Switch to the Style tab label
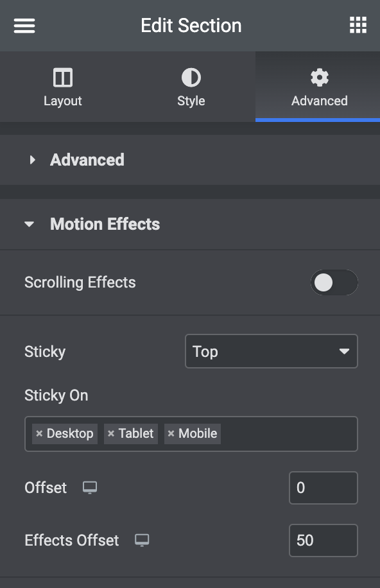This screenshot has width=380, height=588. point(191,101)
